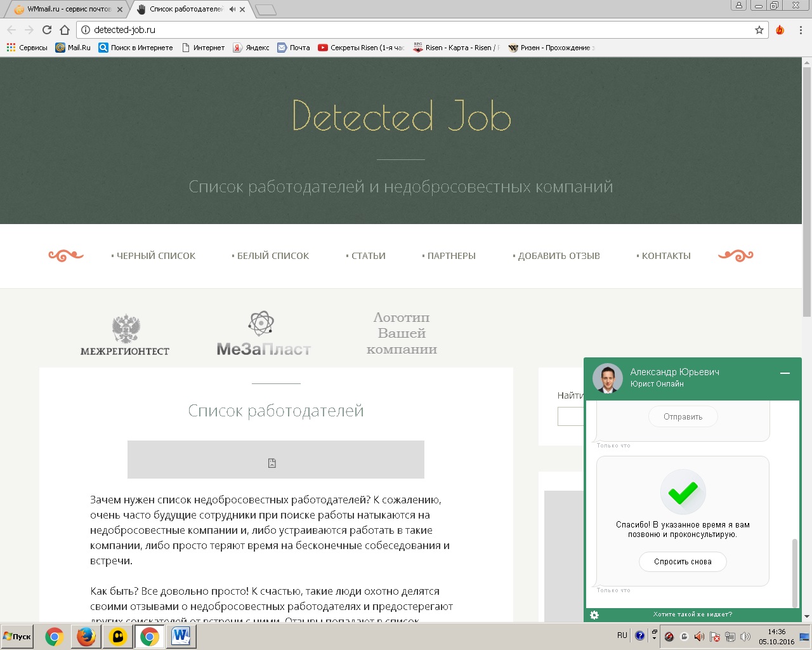The image size is (812, 650).
Task: Reload the current page
Action: tap(46, 30)
